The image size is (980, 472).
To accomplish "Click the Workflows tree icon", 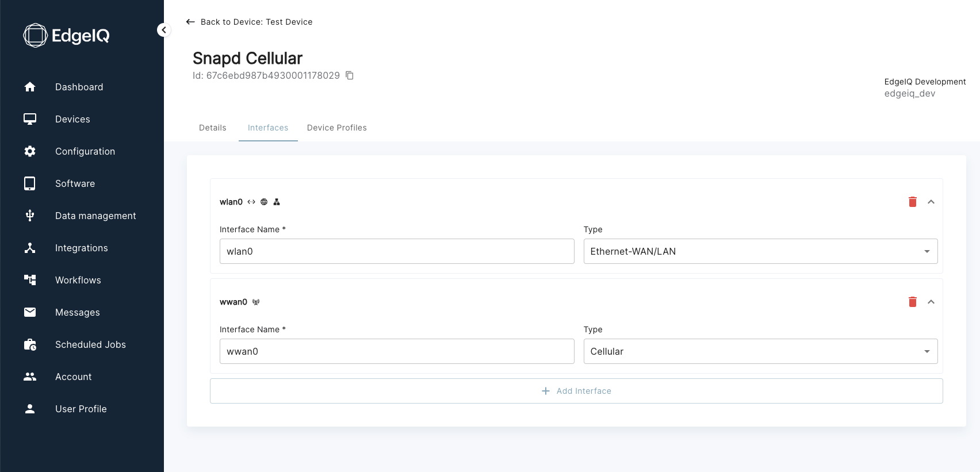I will [x=30, y=280].
